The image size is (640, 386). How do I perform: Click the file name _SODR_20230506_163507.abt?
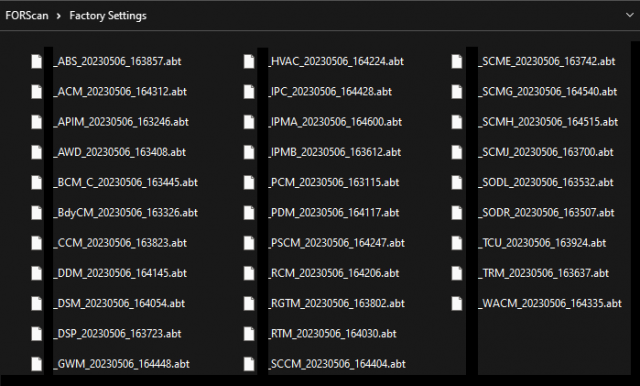pos(546,212)
